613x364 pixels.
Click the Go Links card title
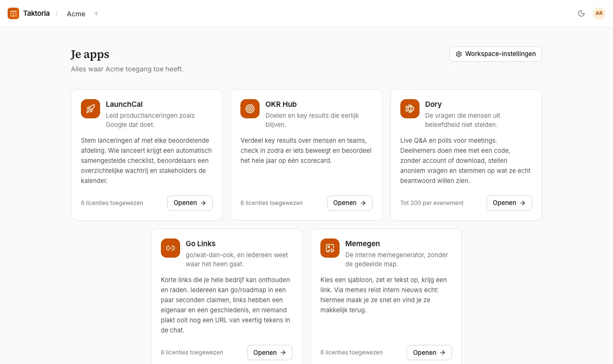click(x=201, y=244)
